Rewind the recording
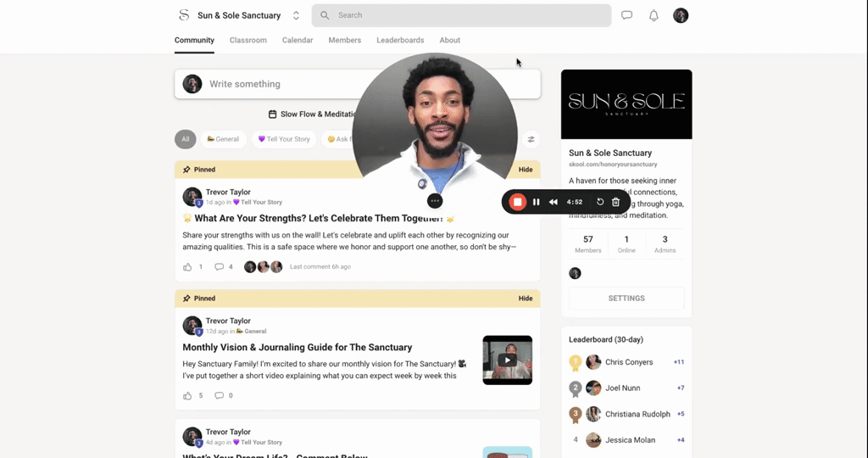This screenshot has width=868, height=458. tap(553, 202)
